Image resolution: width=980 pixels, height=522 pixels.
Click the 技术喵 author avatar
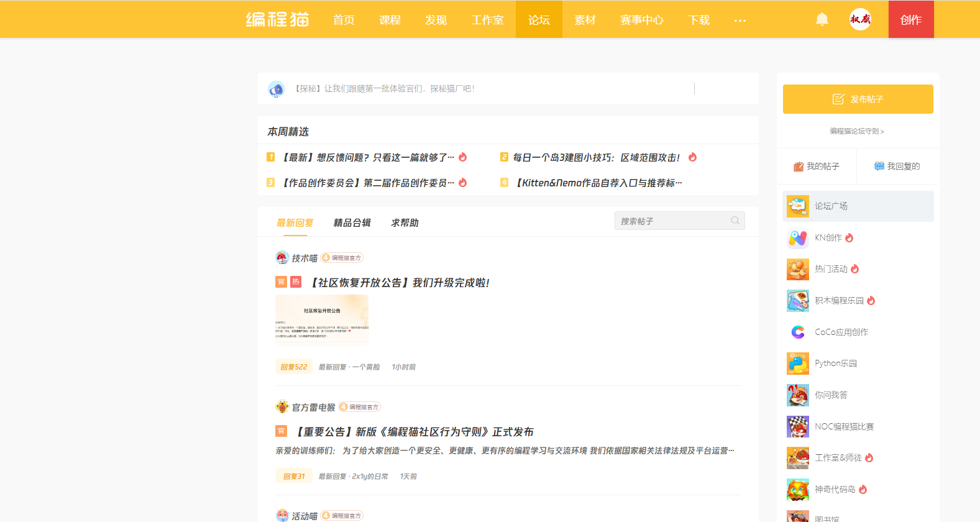[x=282, y=258]
